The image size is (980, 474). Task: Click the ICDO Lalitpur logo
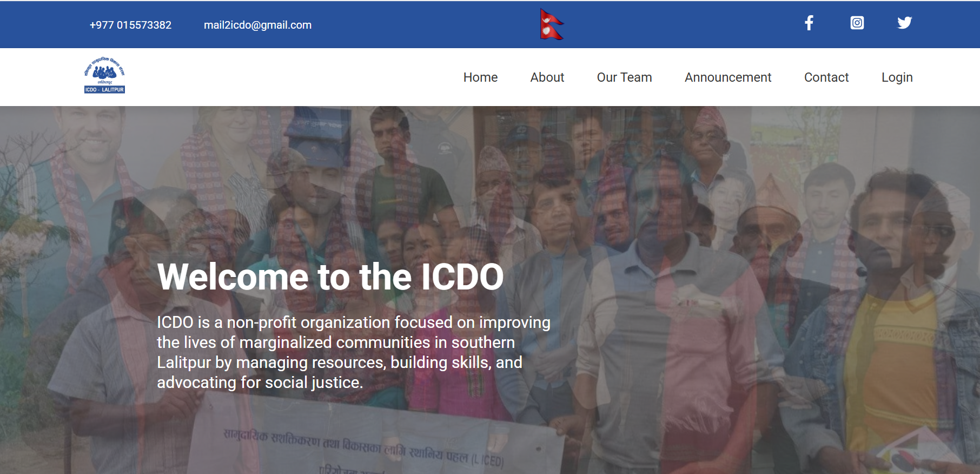104,76
